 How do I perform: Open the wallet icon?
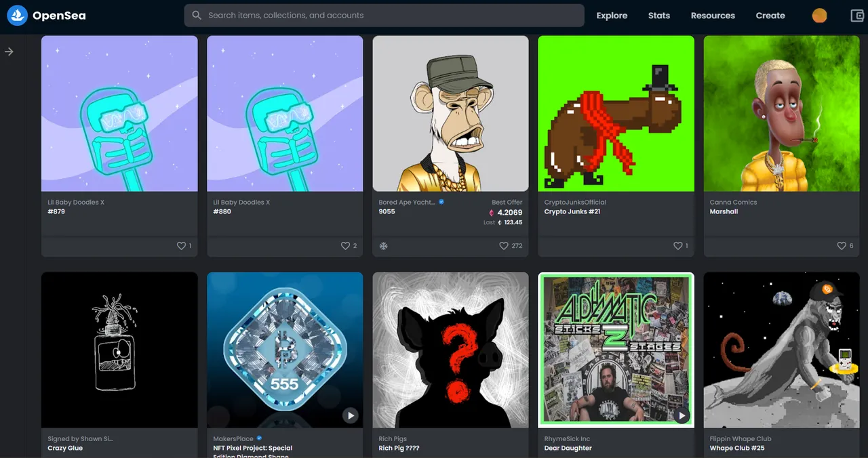[x=856, y=16]
